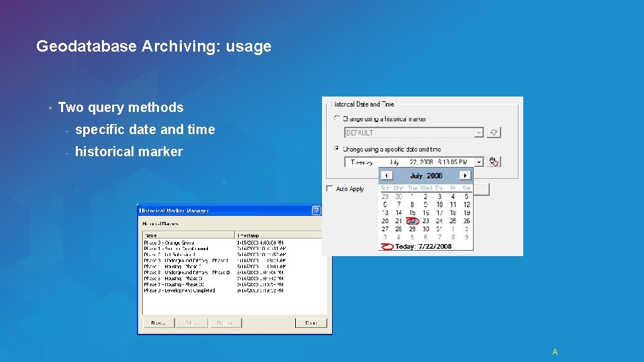The width and height of the screenshot is (644, 362).
Task: Click the Timestamp column header
Action: click(278, 235)
